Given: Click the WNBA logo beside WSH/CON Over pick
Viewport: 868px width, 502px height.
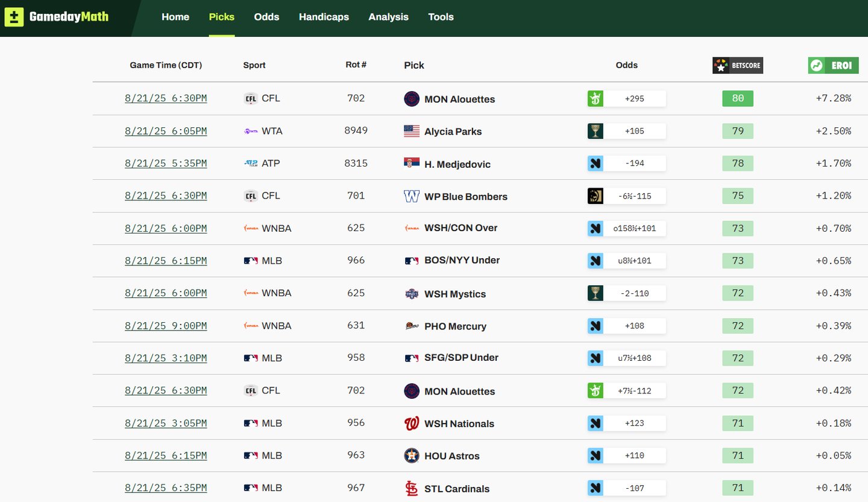Looking at the screenshot, I should 412,228.
